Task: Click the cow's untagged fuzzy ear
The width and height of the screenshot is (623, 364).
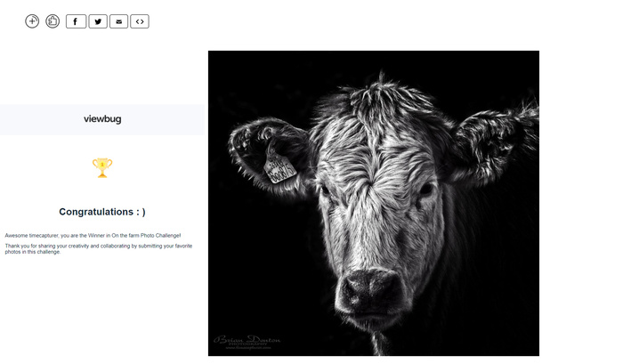Action: coord(495,143)
